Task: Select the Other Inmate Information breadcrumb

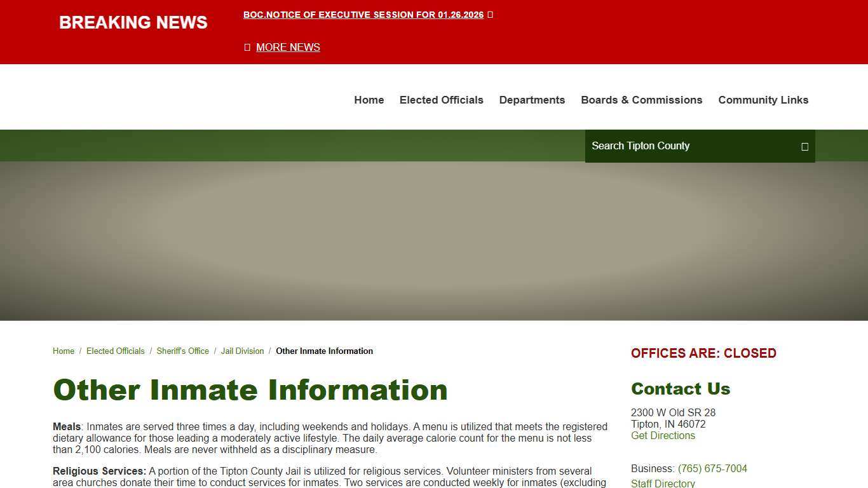Action: coord(324,351)
